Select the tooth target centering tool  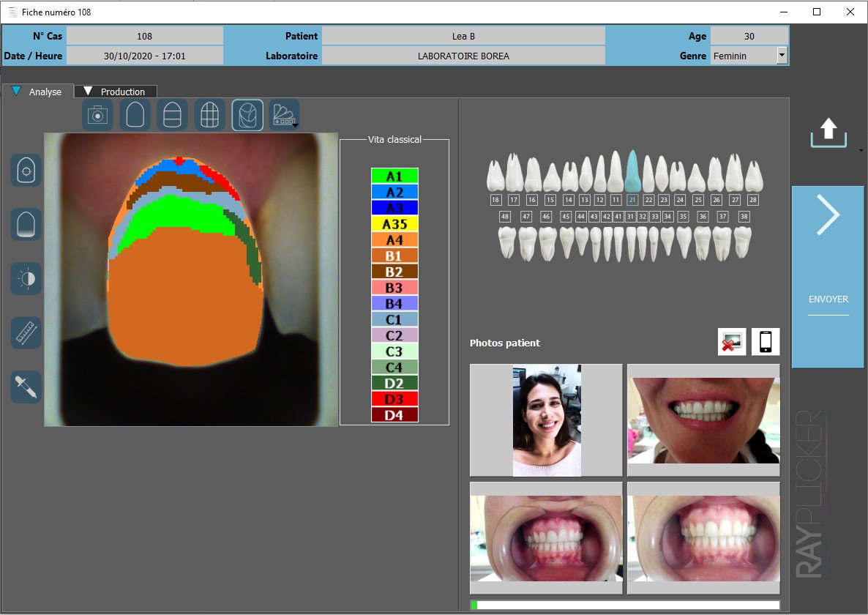pos(26,170)
